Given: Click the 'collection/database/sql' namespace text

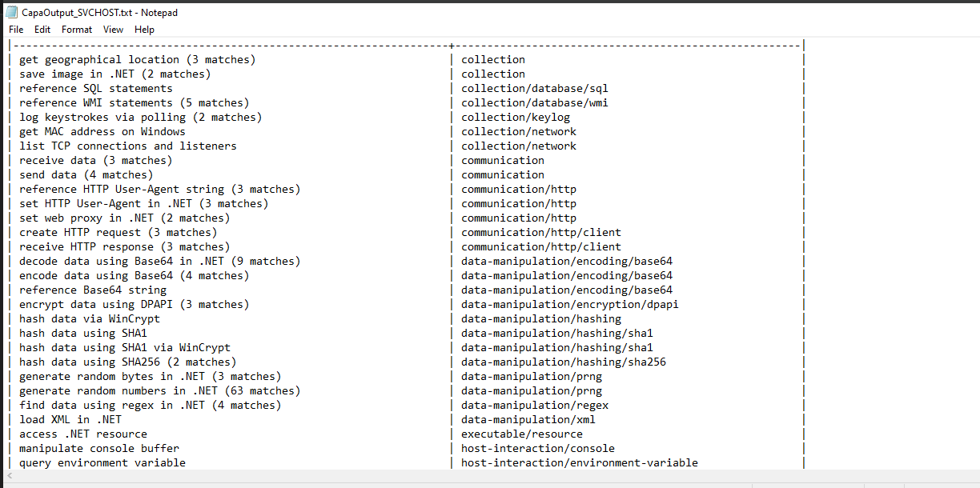Looking at the screenshot, I should coord(535,88).
